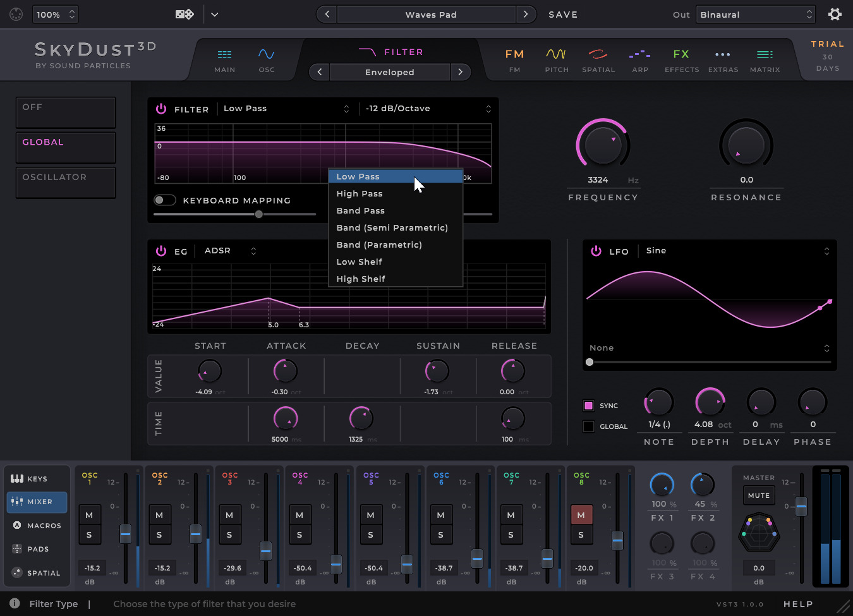Switch to the MACROS panel
This screenshot has height=616, width=853.
coord(37,526)
